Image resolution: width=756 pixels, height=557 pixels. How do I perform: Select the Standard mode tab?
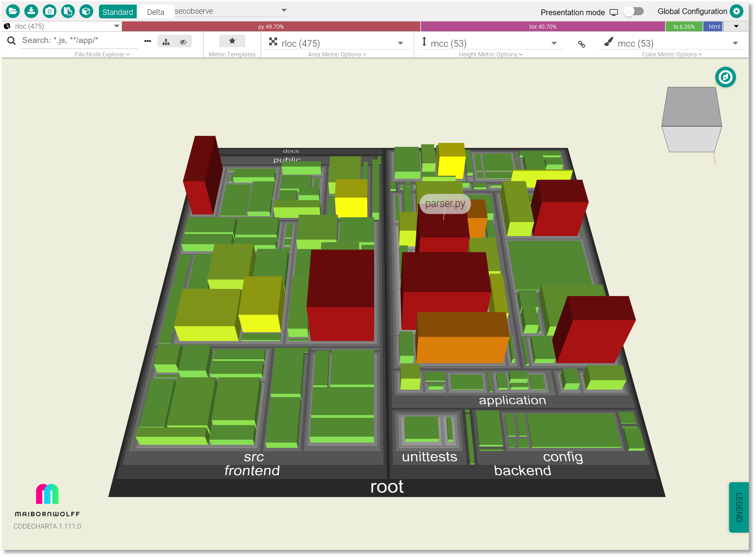coord(118,12)
